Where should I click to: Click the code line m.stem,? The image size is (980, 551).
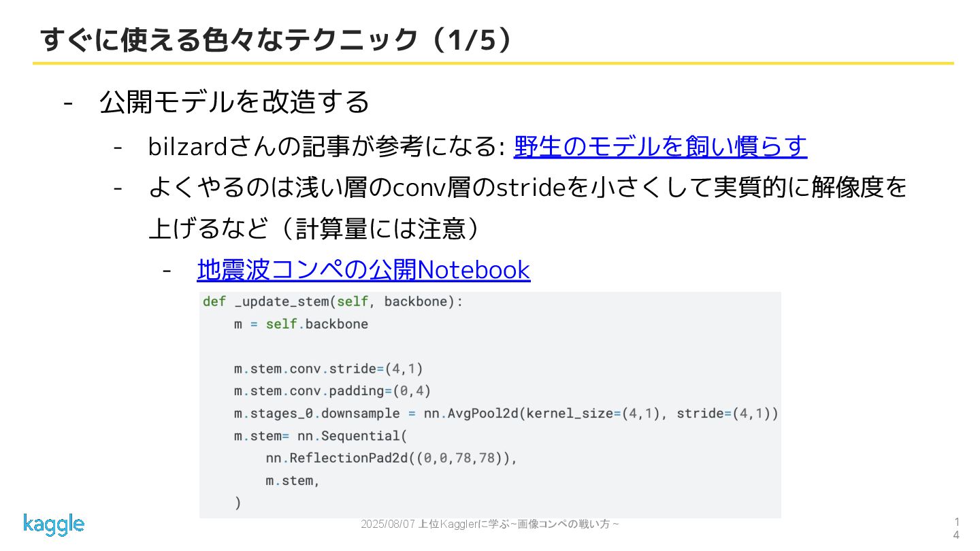pos(293,480)
